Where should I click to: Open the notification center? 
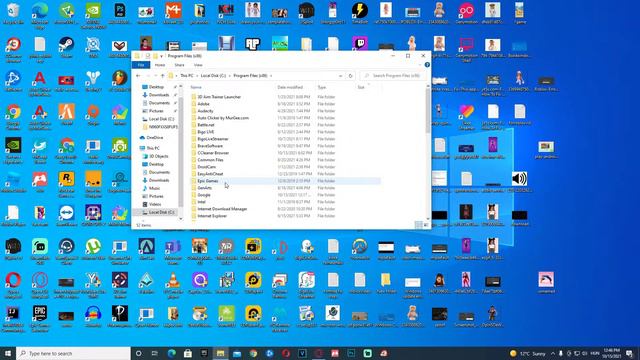click(629, 353)
